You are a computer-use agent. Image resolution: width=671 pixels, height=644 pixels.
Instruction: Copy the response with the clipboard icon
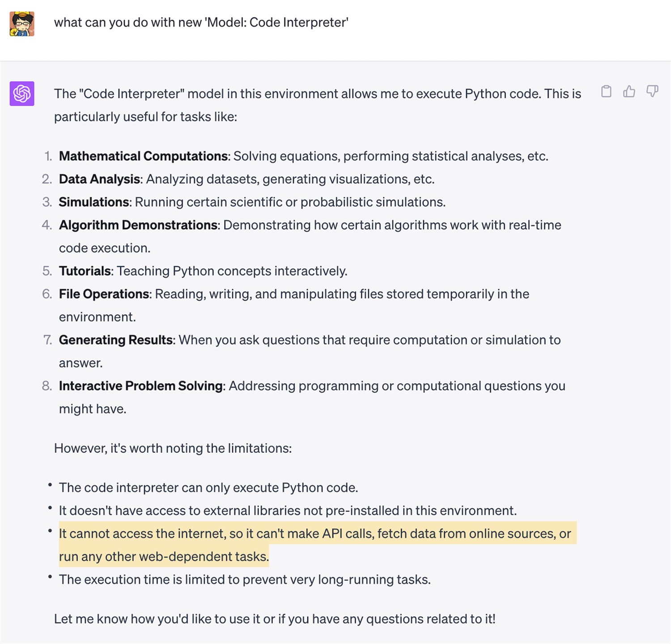[606, 91]
